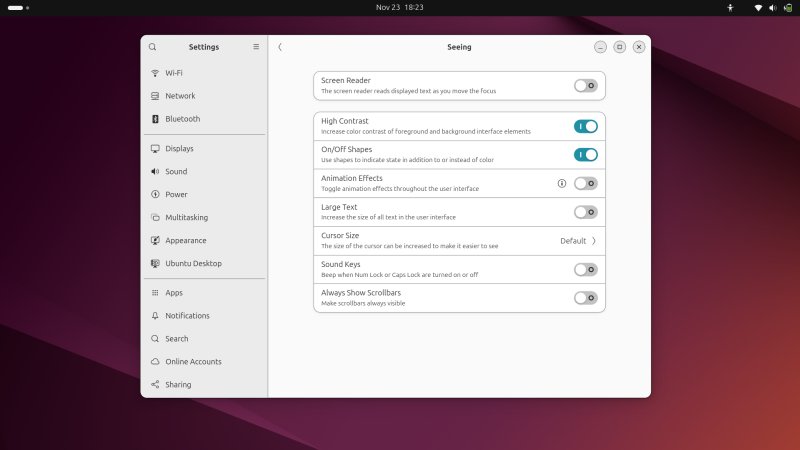Image resolution: width=800 pixels, height=450 pixels.
Task: Close the Settings window
Action: point(639,47)
